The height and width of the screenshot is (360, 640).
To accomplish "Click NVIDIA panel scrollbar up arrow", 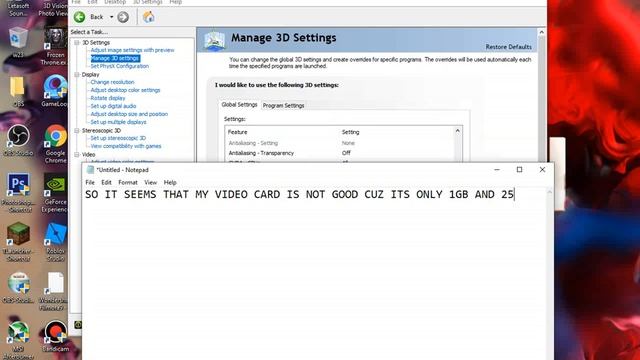I will point(542,32).
